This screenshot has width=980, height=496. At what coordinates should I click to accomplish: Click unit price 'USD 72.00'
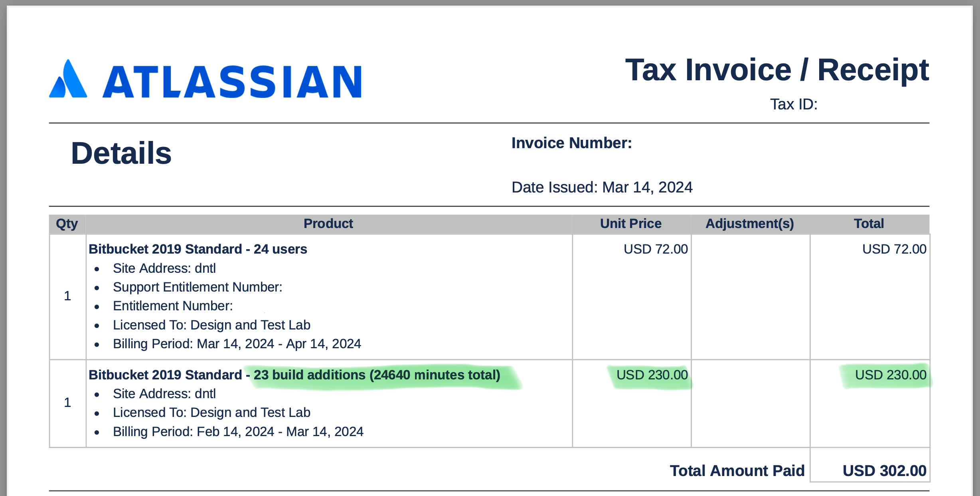pyautogui.click(x=656, y=249)
